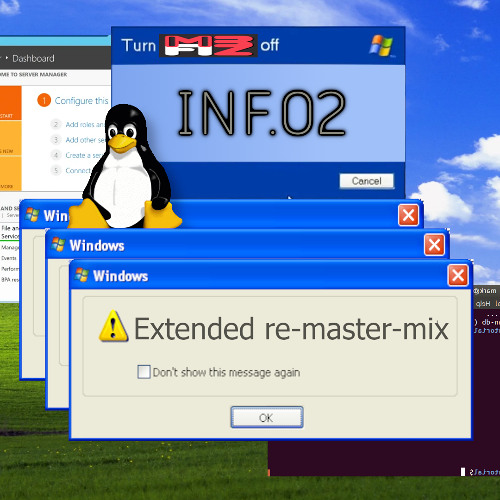Open the Create a server group link
This screenshot has height=500, width=500.
coord(84,155)
